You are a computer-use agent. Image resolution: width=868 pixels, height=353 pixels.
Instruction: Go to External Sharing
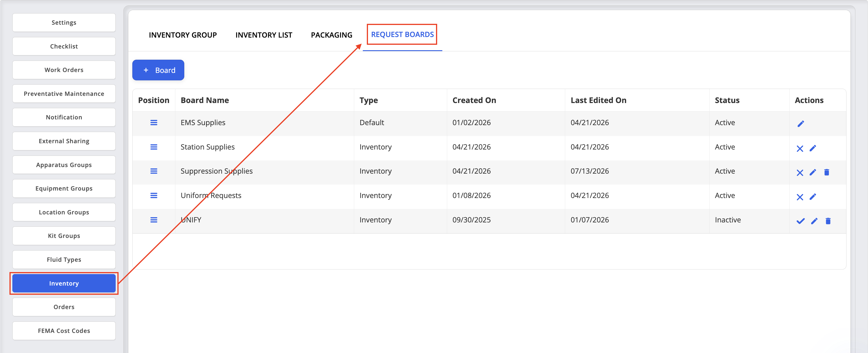pyautogui.click(x=64, y=141)
